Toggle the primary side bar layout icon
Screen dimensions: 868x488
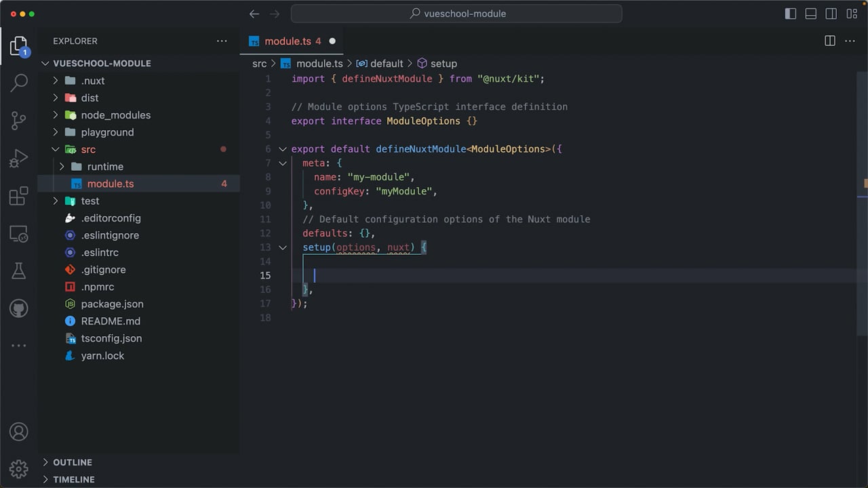pyautogui.click(x=791, y=14)
